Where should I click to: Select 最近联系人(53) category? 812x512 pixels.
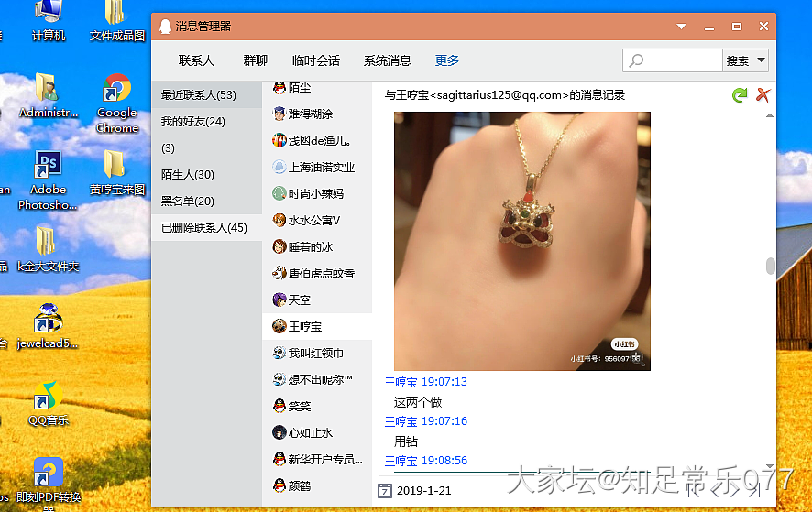(x=199, y=95)
